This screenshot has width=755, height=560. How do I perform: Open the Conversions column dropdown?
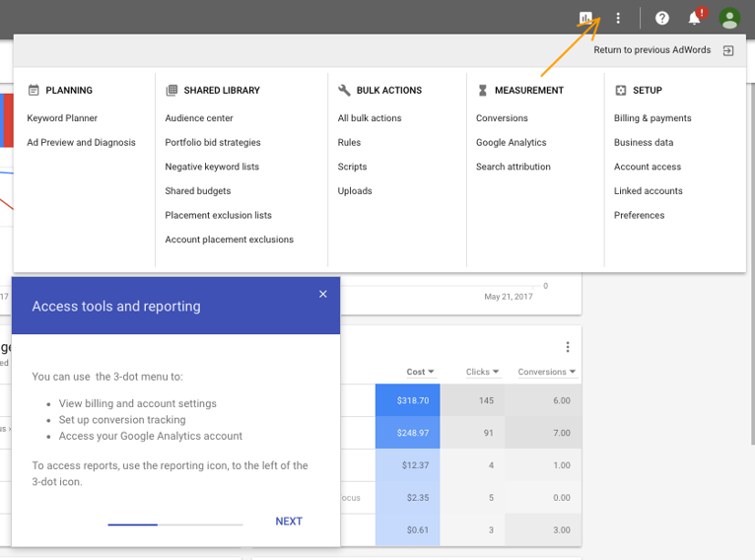coord(546,372)
